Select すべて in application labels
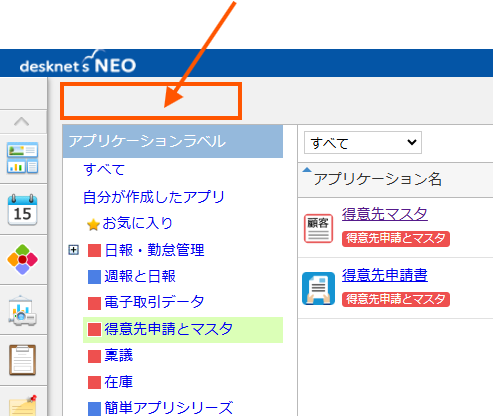This screenshot has width=493, height=416. [x=104, y=169]
